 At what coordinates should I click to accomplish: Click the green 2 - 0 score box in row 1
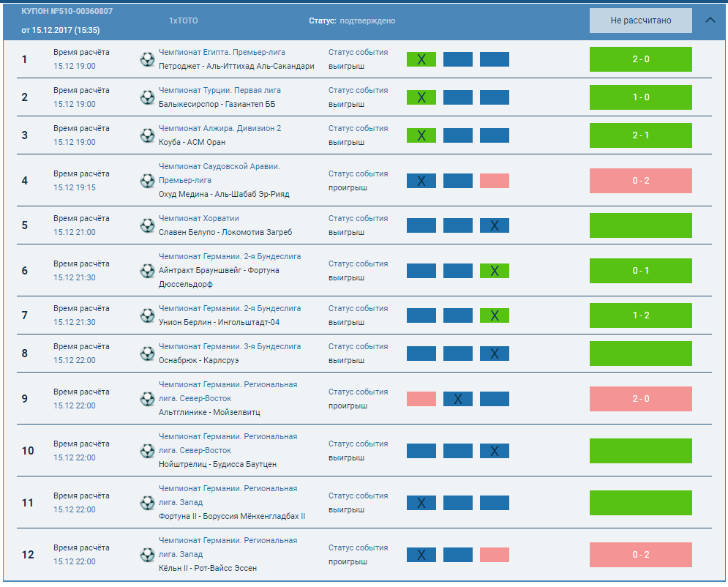coord(640,59)
